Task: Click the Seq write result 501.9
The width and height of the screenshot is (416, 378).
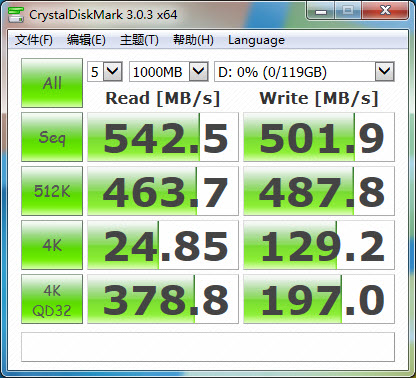Action: (x=319, y=137)
